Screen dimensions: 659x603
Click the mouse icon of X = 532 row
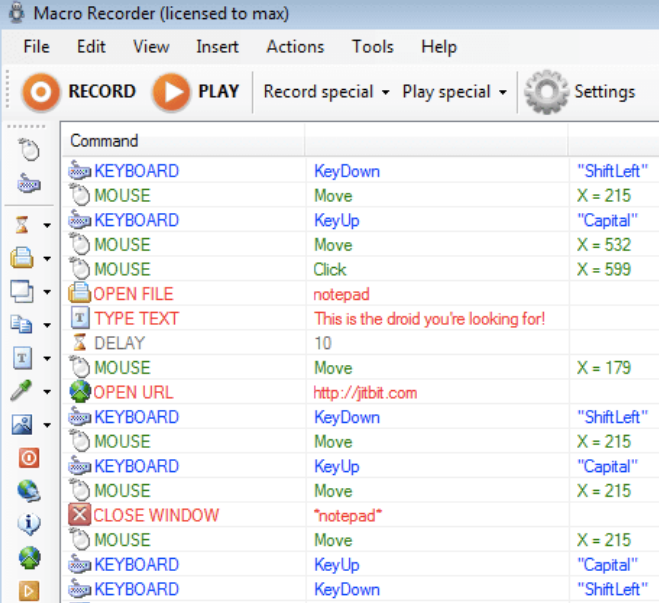tap(79, 244)
